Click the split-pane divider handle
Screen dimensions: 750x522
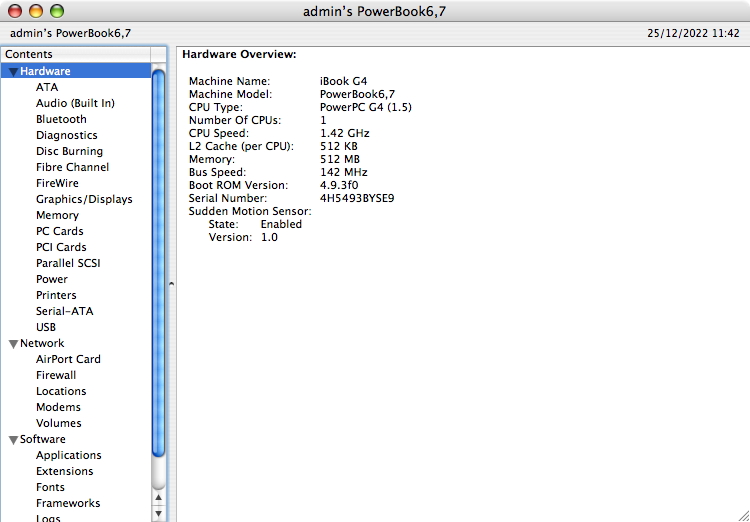click(x=171, y=284)
